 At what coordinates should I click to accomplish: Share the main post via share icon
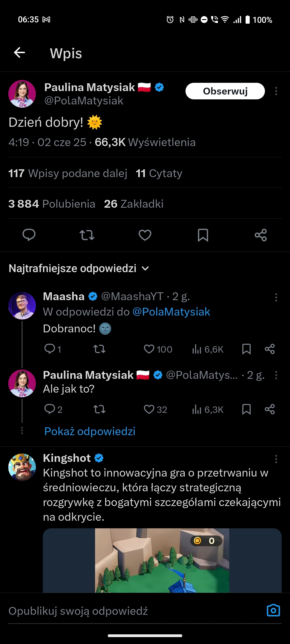click(261, 235)
